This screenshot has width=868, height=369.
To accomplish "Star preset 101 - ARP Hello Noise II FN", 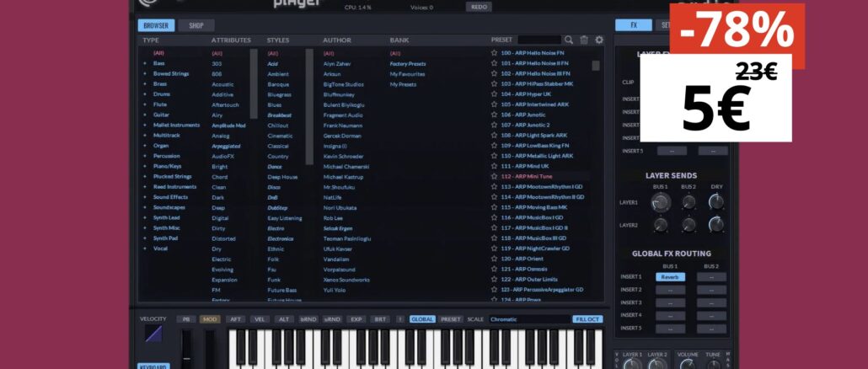I will (494, 63).
